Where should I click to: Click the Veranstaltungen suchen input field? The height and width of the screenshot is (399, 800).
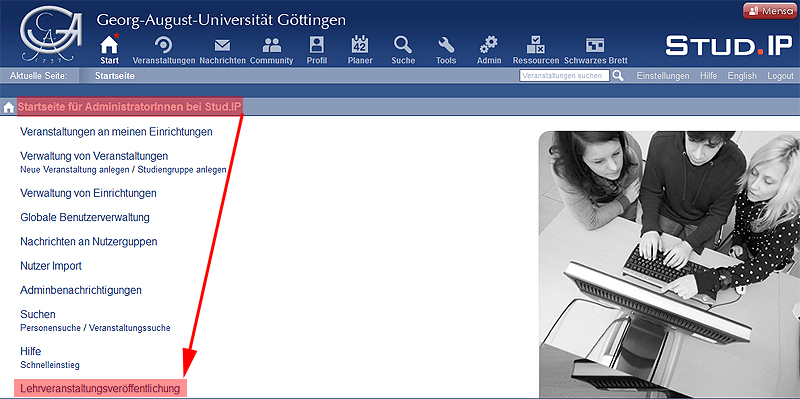(x=564, y=76)
